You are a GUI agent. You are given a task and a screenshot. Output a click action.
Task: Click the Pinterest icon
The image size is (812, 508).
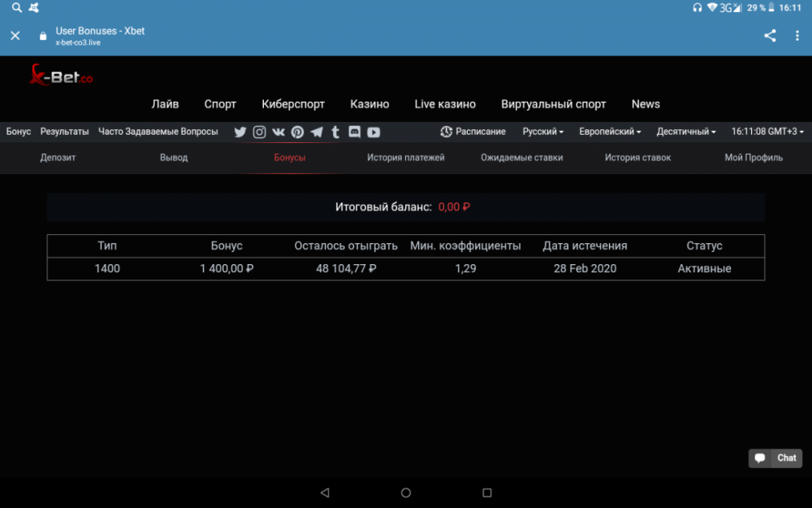click(x=297, y=132)
